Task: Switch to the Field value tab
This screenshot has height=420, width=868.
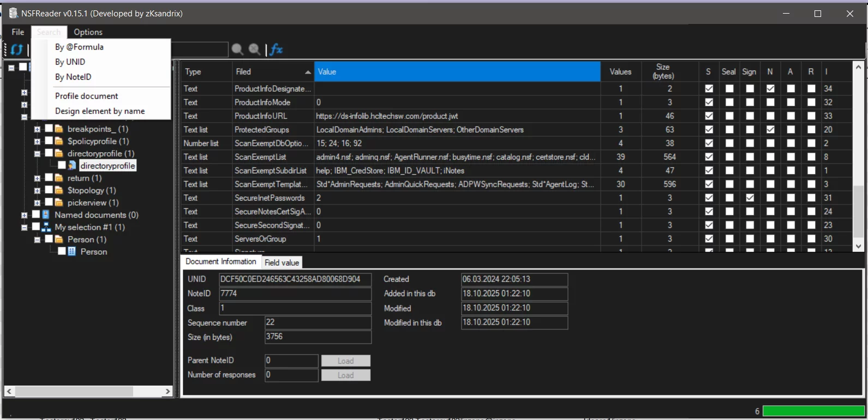Action: tap(282, 262)
